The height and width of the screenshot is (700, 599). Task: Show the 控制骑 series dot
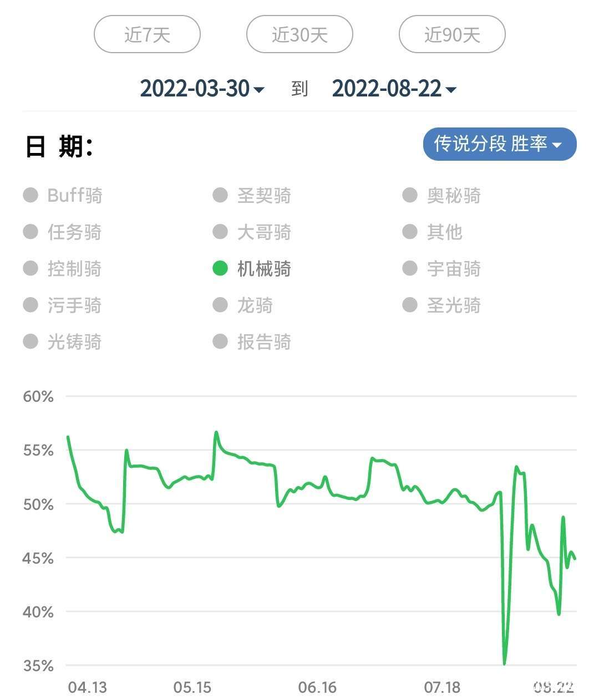pos(31,268)
